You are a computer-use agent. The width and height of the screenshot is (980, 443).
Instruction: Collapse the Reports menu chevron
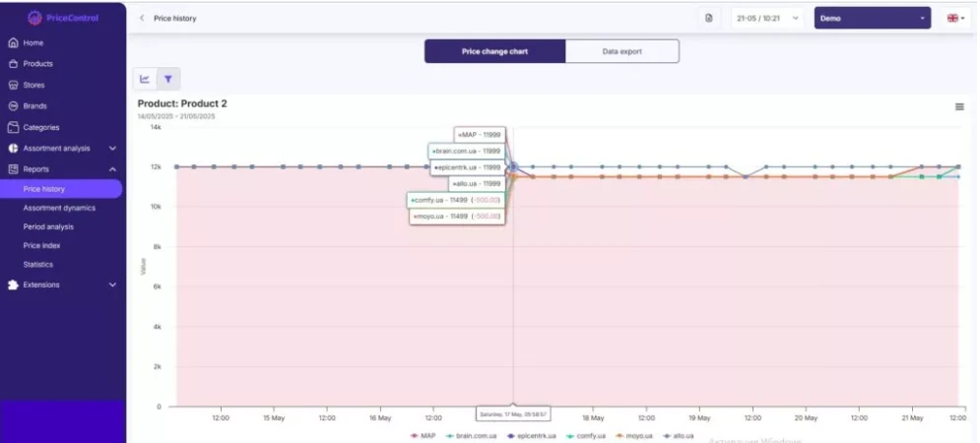(x=112, y=169)
